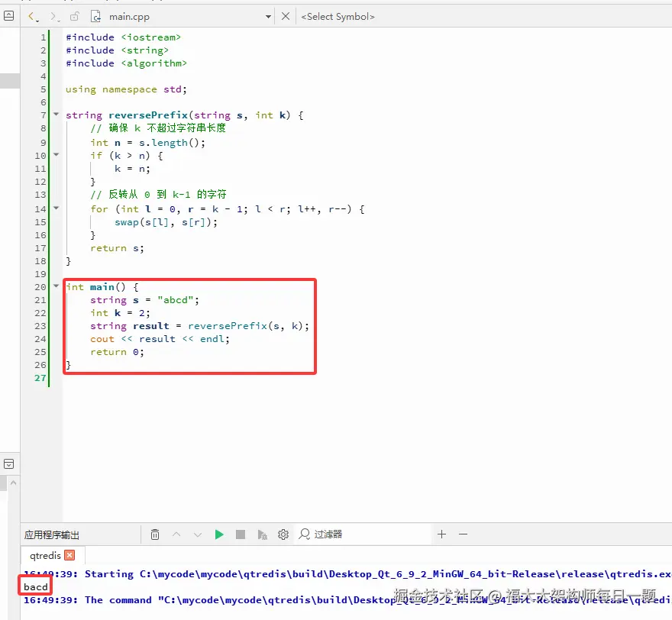Jump to next output item arrow
Viewport: 672px width, 620px height.
198,534
